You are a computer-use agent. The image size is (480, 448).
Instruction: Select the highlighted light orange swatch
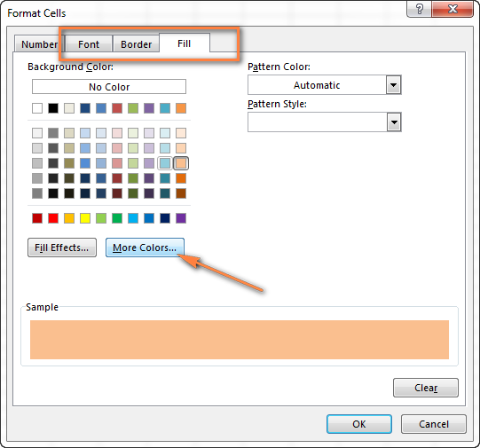tap(181, 163)
